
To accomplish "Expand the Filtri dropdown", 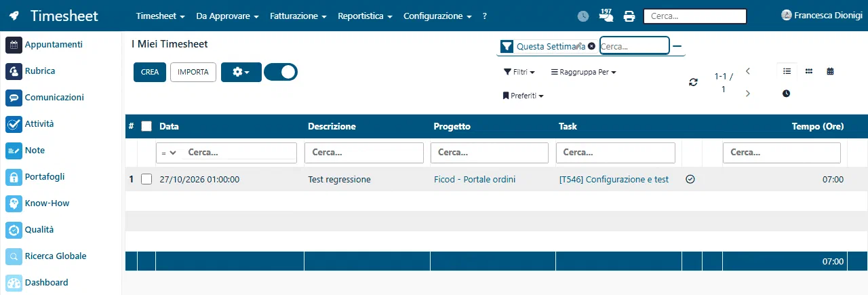I will point(519,71).
